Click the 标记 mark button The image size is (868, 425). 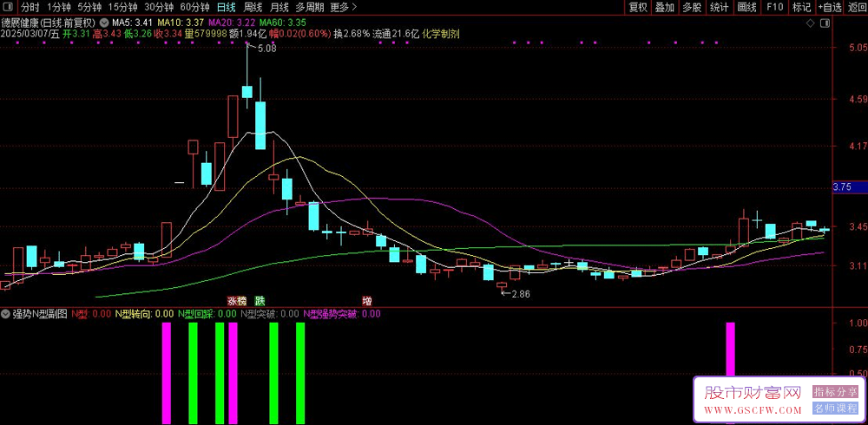(x=801, y=7)
